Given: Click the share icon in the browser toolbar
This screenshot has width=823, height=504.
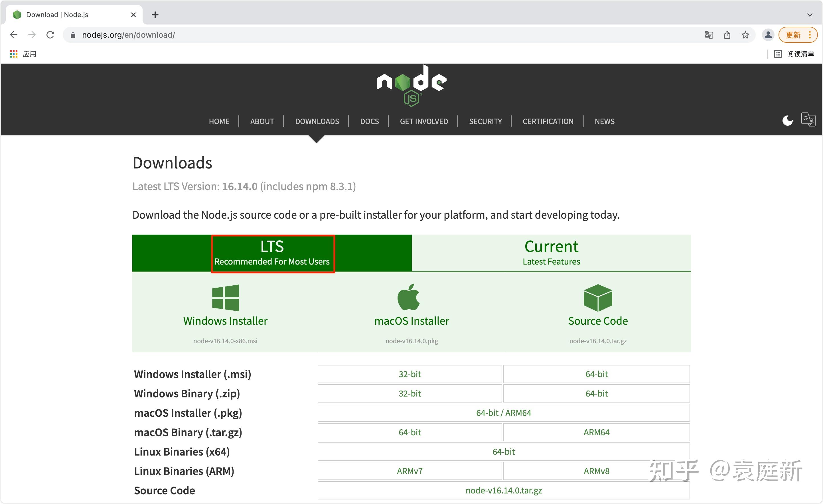Looking at the screenshot, I should click(727, 35).
